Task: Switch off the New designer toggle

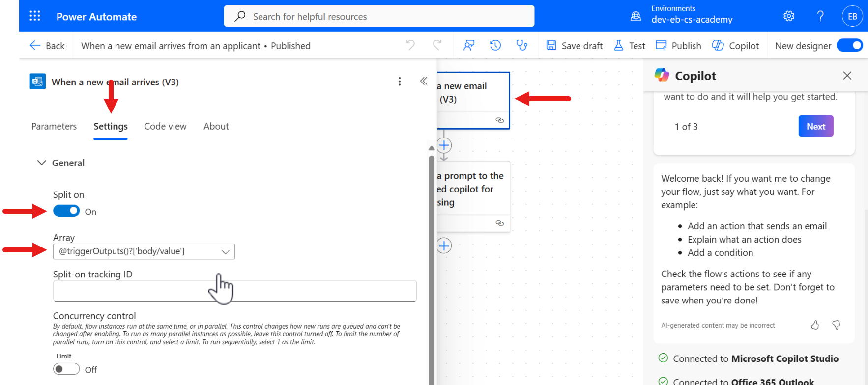Action: [850, 45]
